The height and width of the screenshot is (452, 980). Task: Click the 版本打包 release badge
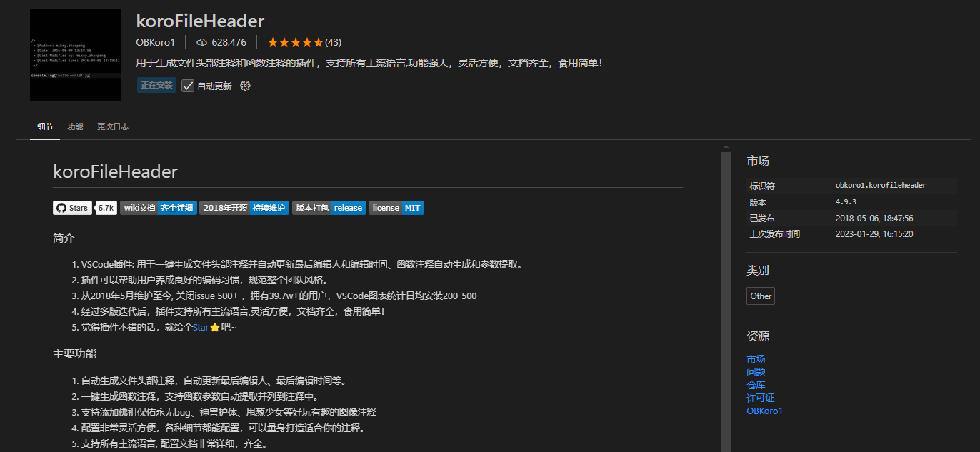[x=329, y=208]
